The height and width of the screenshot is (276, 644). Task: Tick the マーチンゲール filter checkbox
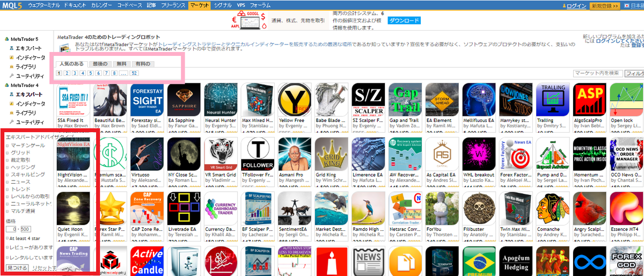(6, 146)
